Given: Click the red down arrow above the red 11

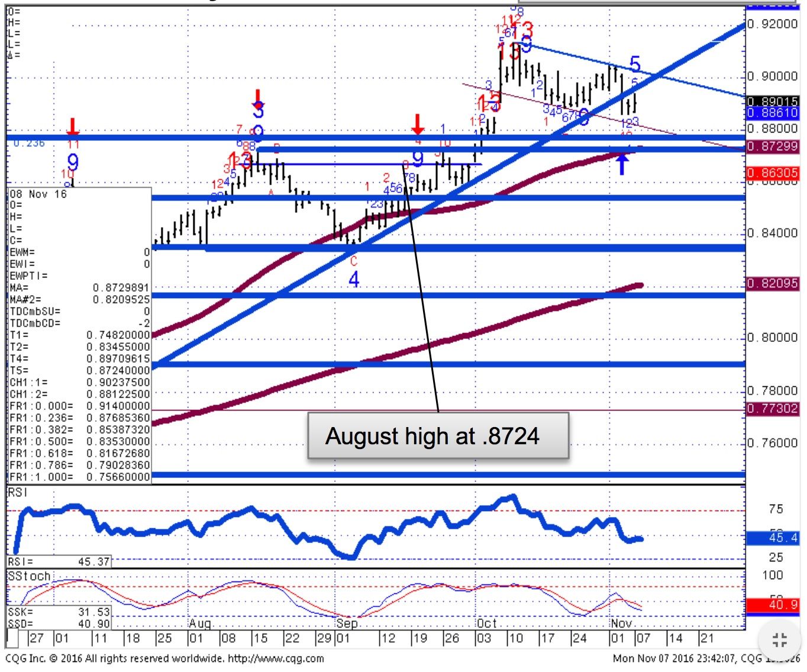Looking at the screenshot, I should coord(72,126).
